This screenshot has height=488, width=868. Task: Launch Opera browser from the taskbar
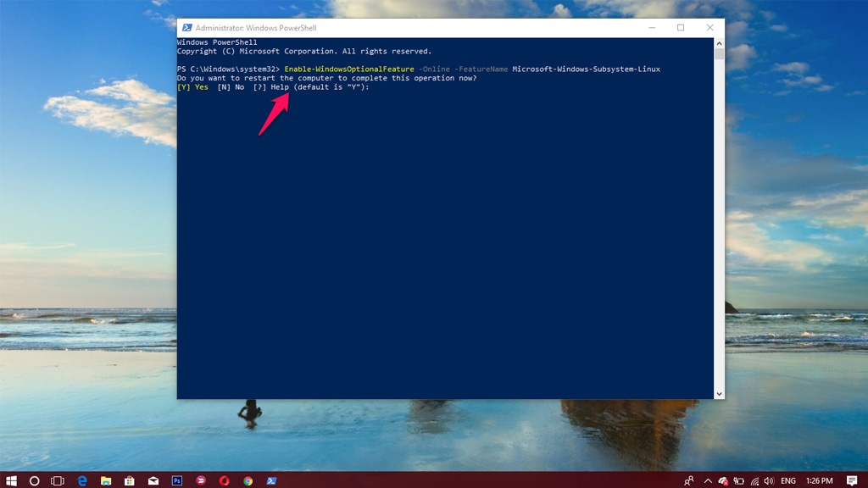tap(224, 480)
